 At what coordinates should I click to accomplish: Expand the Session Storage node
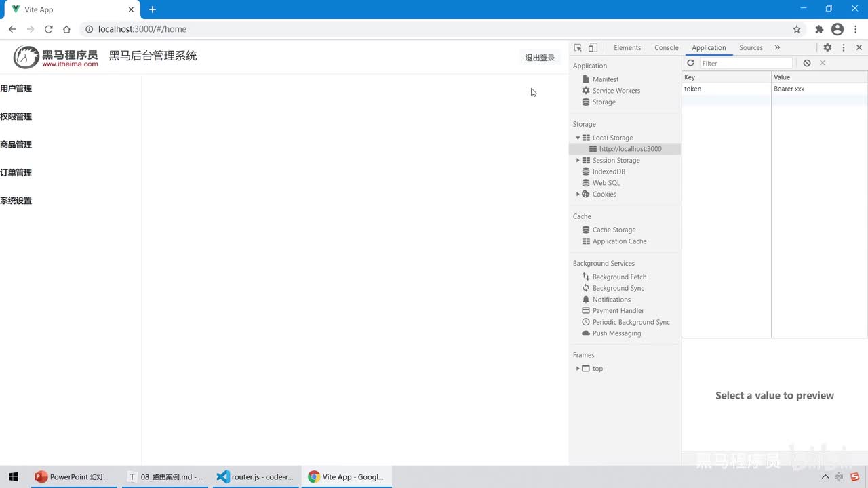point(578,160)
